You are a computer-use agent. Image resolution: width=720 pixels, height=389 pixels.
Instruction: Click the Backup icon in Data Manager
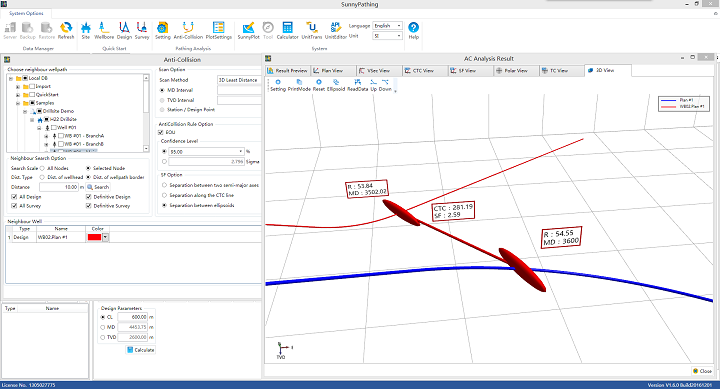28,31
